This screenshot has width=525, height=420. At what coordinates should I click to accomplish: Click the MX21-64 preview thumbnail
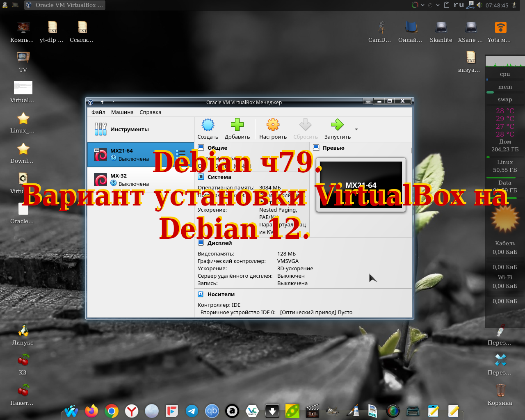pos(361,185)
